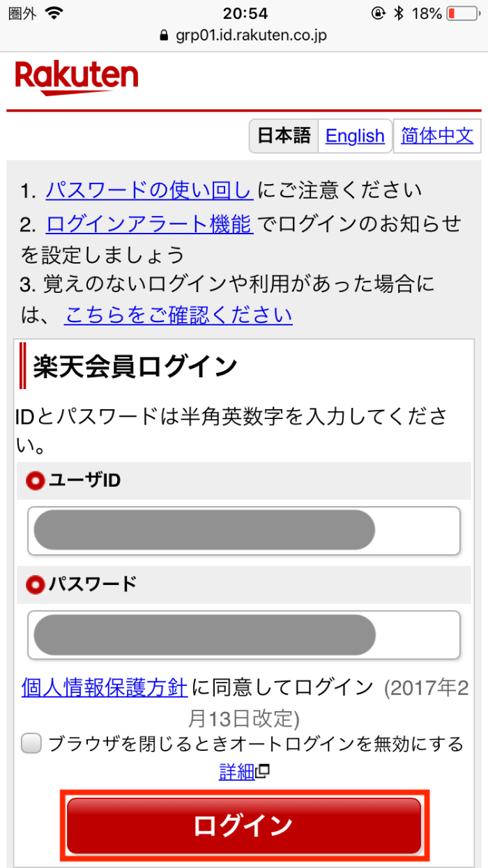Tap the Bluetooth status icon

pyautogui.click(x=399, y=13)
